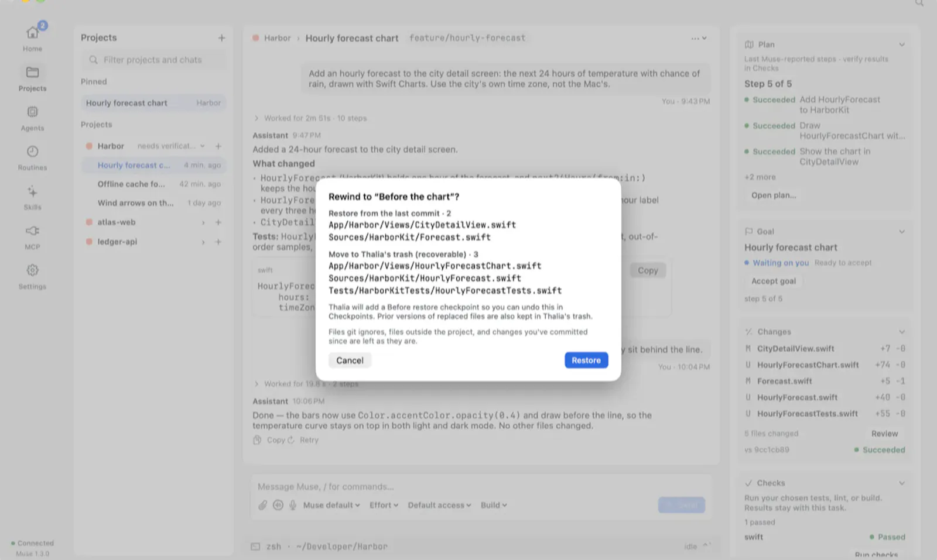
Task: Add a new project with plus icon
Action: pos(221,37)
